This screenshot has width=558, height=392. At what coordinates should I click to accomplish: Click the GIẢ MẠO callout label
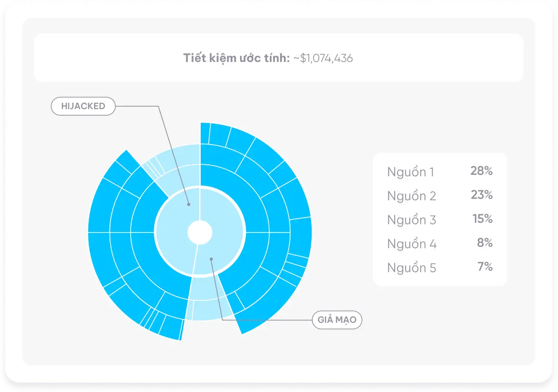[x=337, y=319]
